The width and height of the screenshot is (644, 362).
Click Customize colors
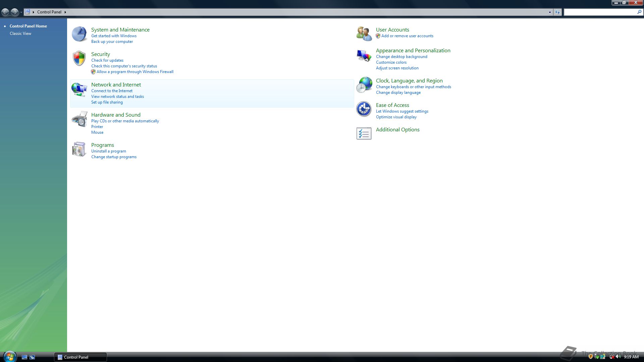(391, 62)
